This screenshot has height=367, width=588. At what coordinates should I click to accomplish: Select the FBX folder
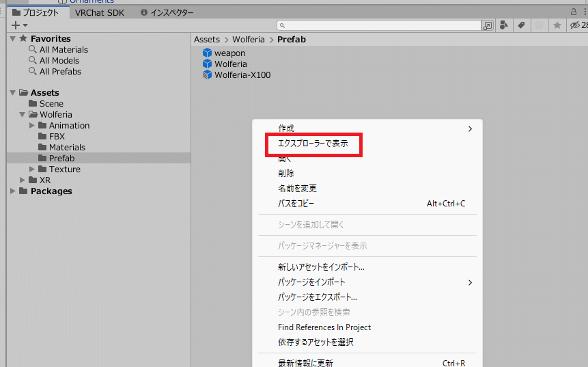[x=57, y=136]
